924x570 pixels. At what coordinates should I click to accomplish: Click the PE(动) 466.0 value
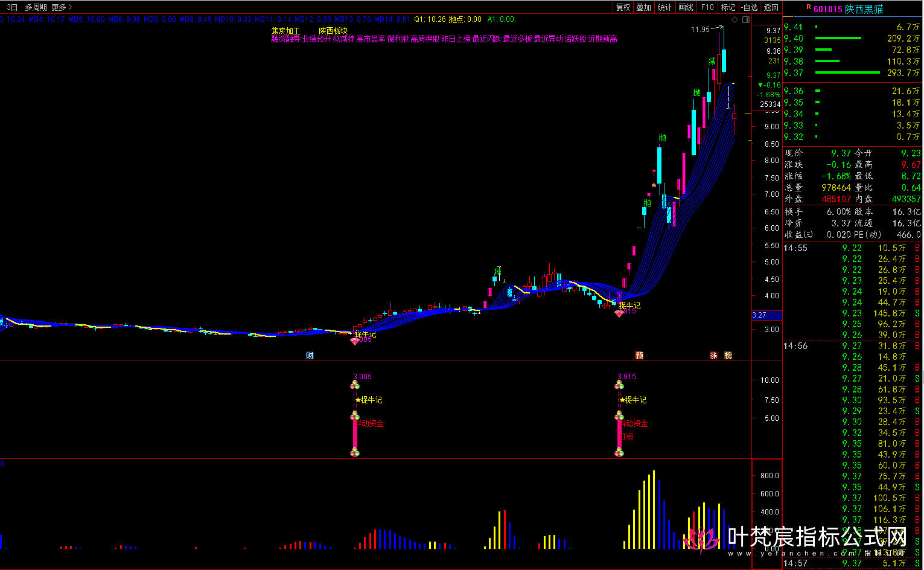[x=908, y=235]
